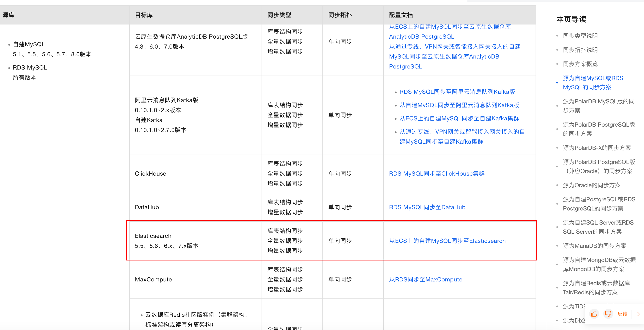Open link RDS MySQL同步至阿里云消息队列Kafka版
This screenshot has height=330, width=644.
click(x=457, y=92)
